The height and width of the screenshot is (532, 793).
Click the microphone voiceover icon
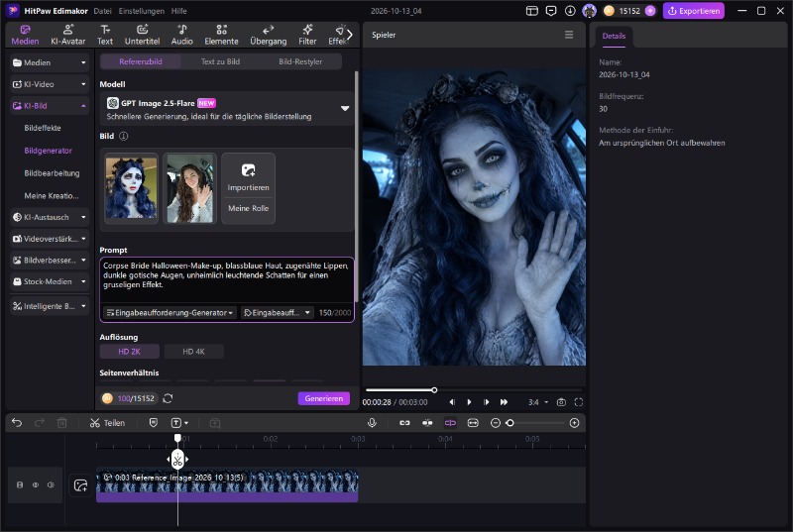pos(372,423)
